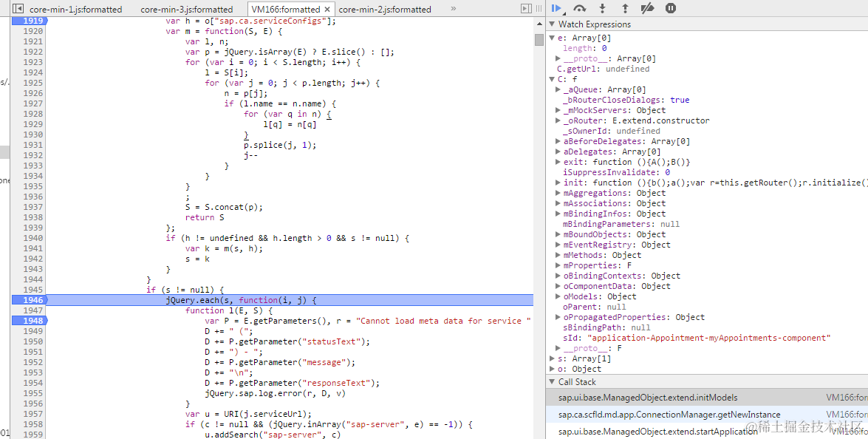
Task: Click code editor scrollbar thumb
Action: pos(539,40)
